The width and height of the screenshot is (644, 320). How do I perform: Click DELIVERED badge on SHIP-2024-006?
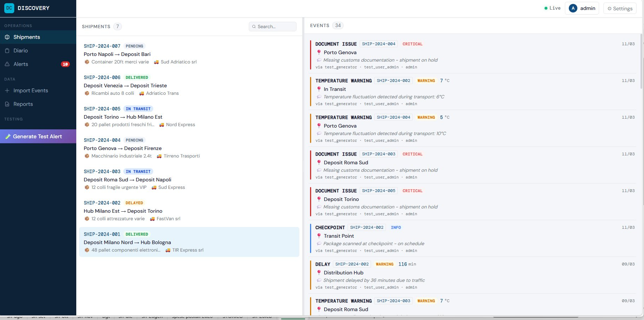pyautogui.click(x=137, y=77)
